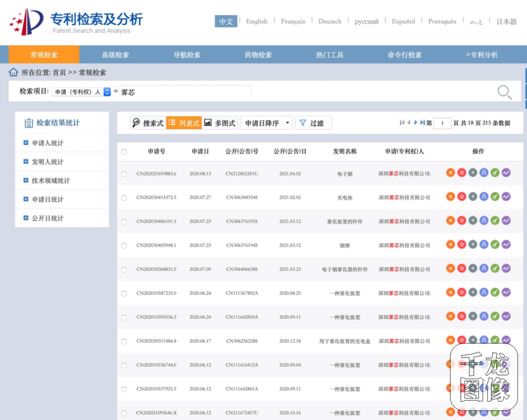Click the search magnifier icon
The width and height of the screenshot is (527, 420).
504,92
